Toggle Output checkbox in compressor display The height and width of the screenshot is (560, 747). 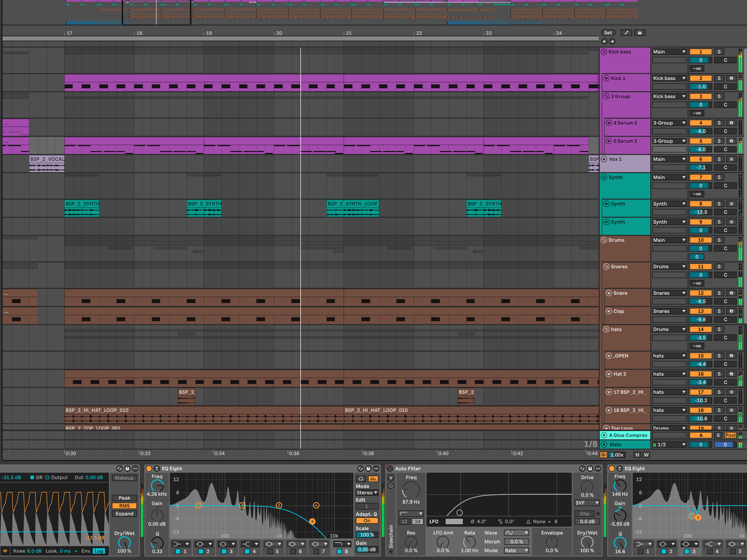pos(47,478)
